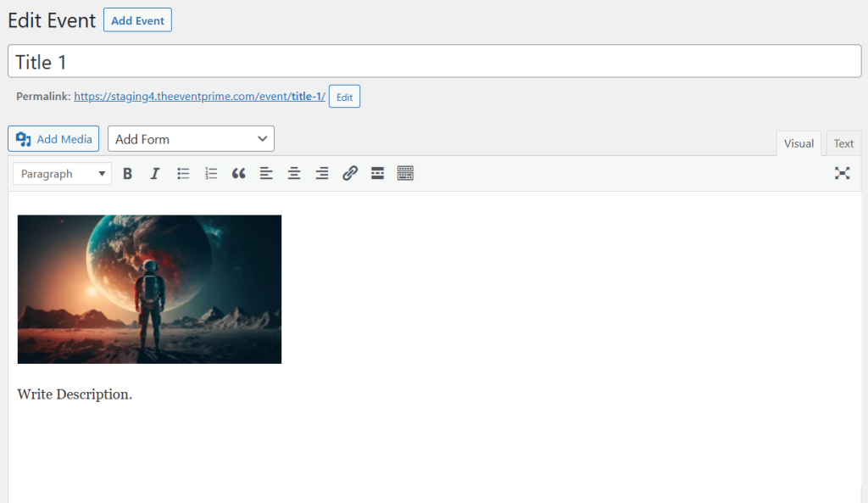Image resolution: width=868 pixels, height=503 pixels.
Task: Insert a bulleted list
Action: point(182,173)
